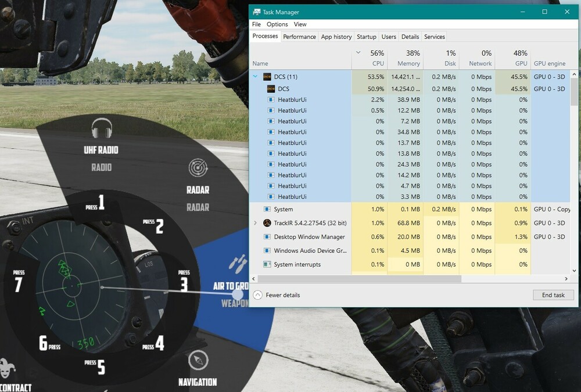The height and width of the screenshot is (392, 581).
Task: Sort by the Disk column header
Action: point(442,58)
